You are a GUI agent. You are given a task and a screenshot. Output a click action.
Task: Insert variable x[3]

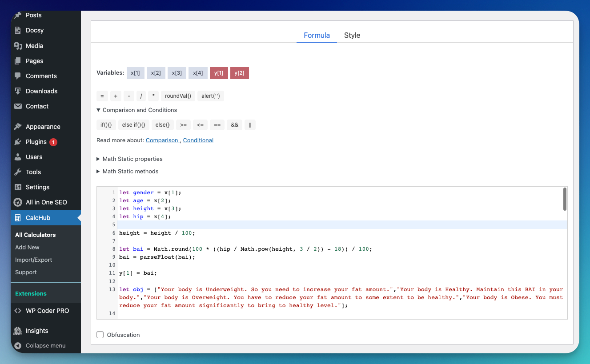click(177, 73)
